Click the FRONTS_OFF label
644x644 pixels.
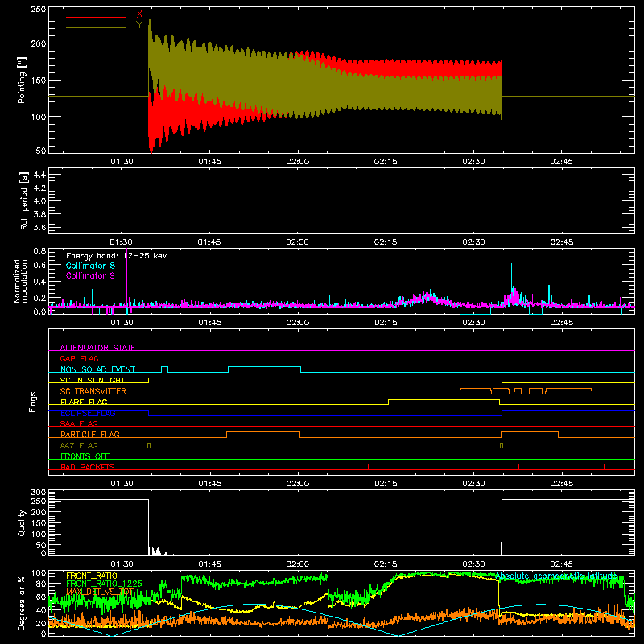85,456
